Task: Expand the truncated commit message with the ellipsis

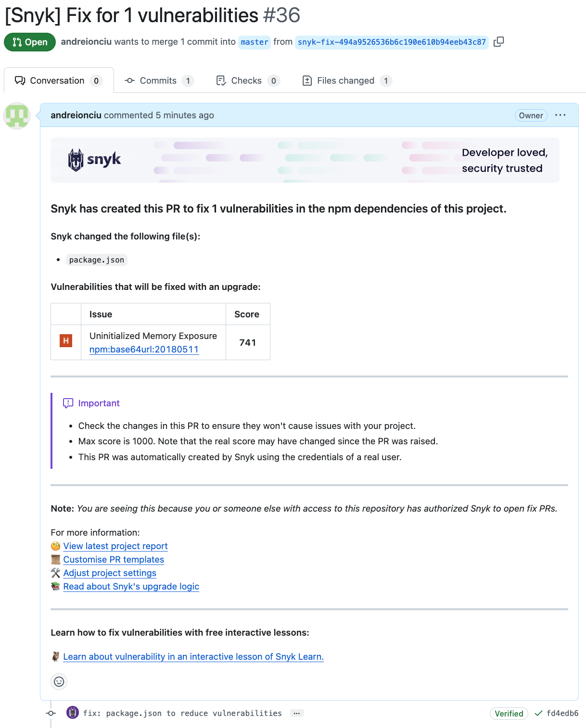Action: click(297, 713)
